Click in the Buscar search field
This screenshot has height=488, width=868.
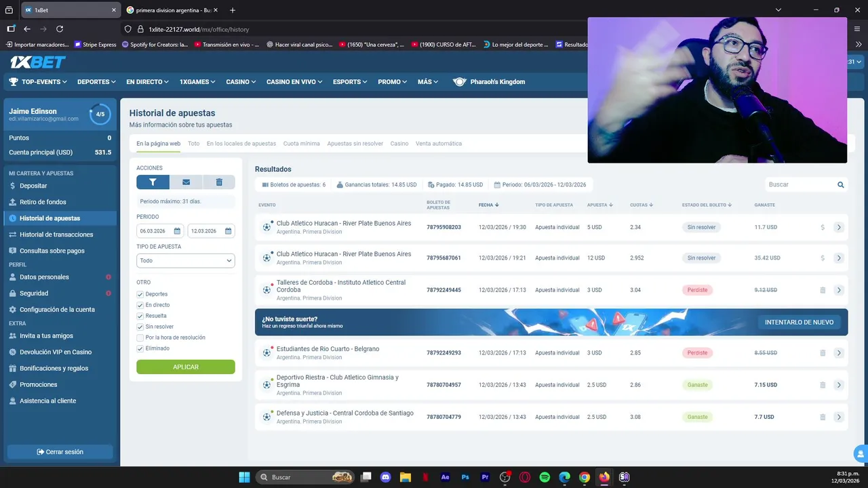[x=800, y=184]
